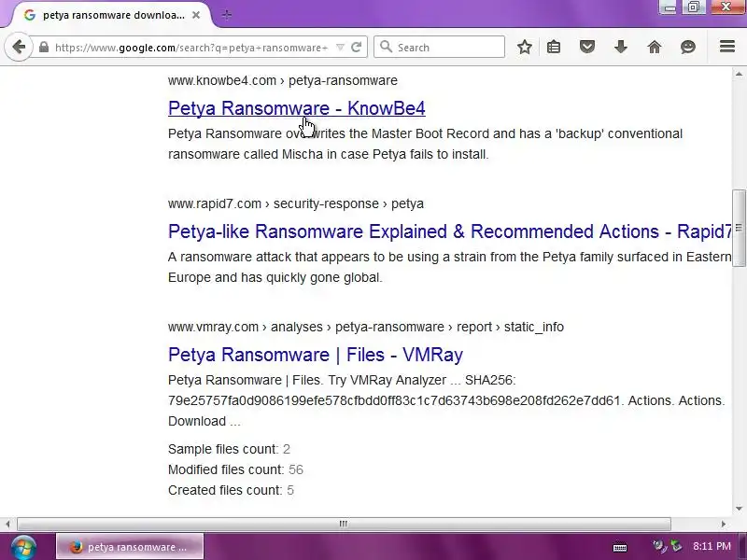747x560 pixels.
Task: Restore down the Firefox window
Action: (694, 7)
